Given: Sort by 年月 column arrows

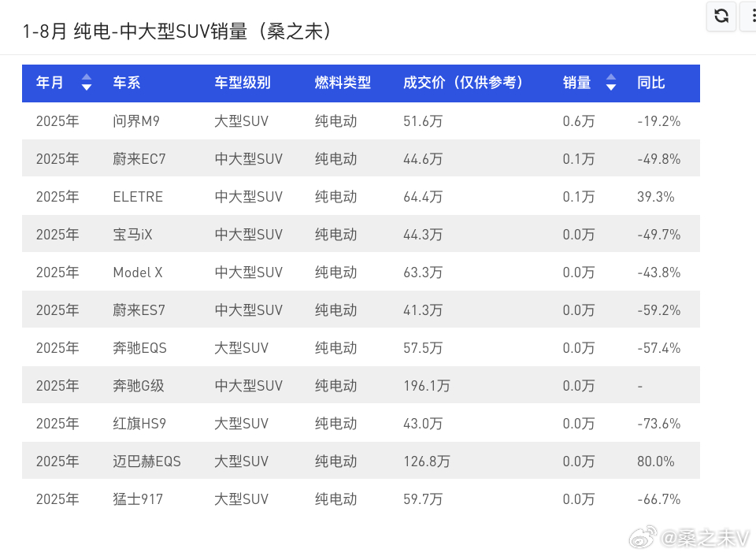Looking at the screenshot, I should [x=87, y=82].
